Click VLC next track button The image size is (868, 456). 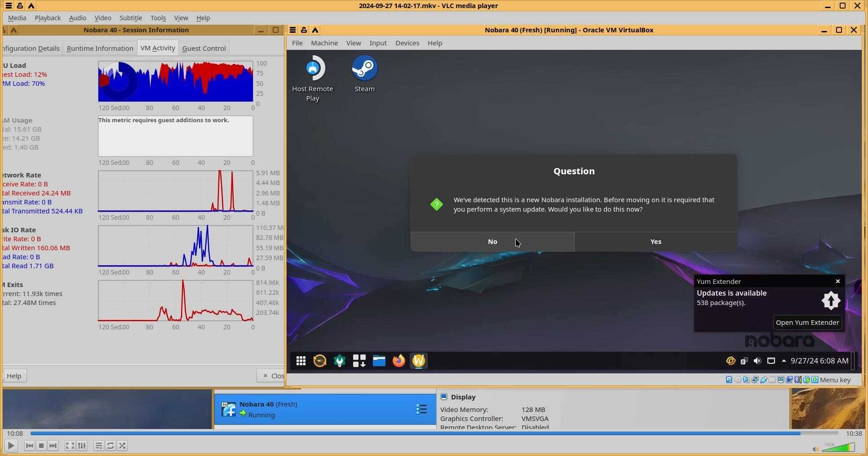tap(53, 446)
